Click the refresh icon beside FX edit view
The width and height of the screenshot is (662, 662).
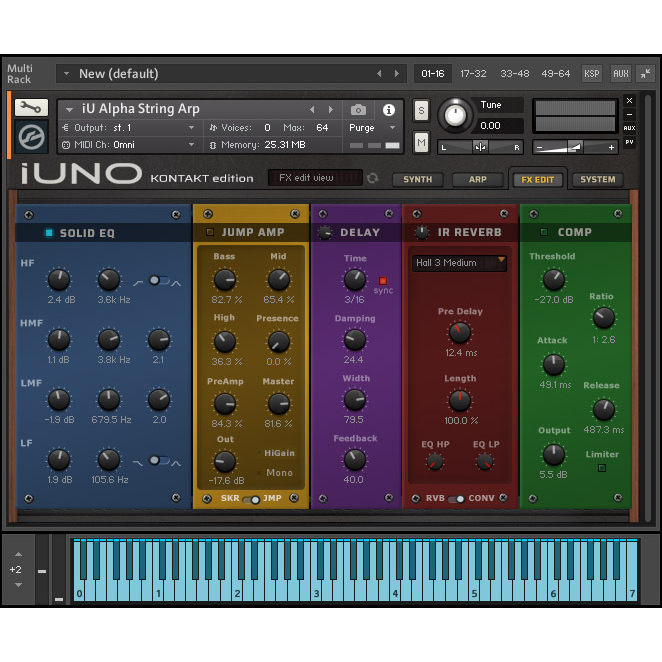372,179
